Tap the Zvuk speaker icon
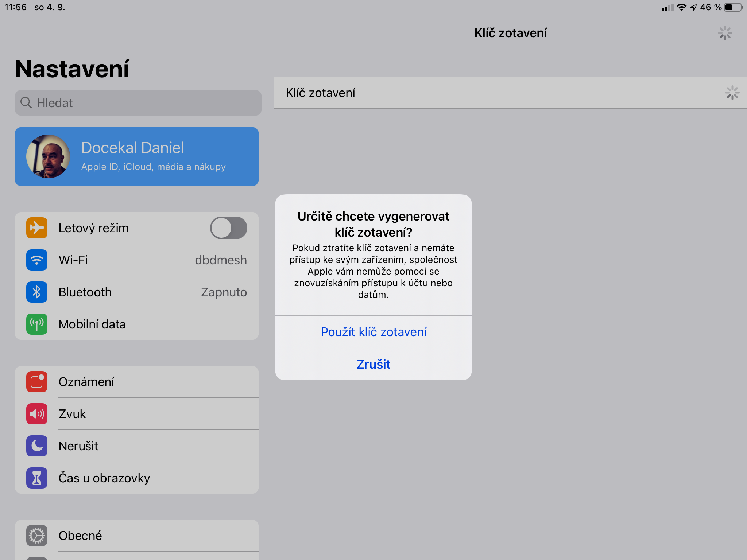This screenshot has height=560, width=747. point(37,414)
